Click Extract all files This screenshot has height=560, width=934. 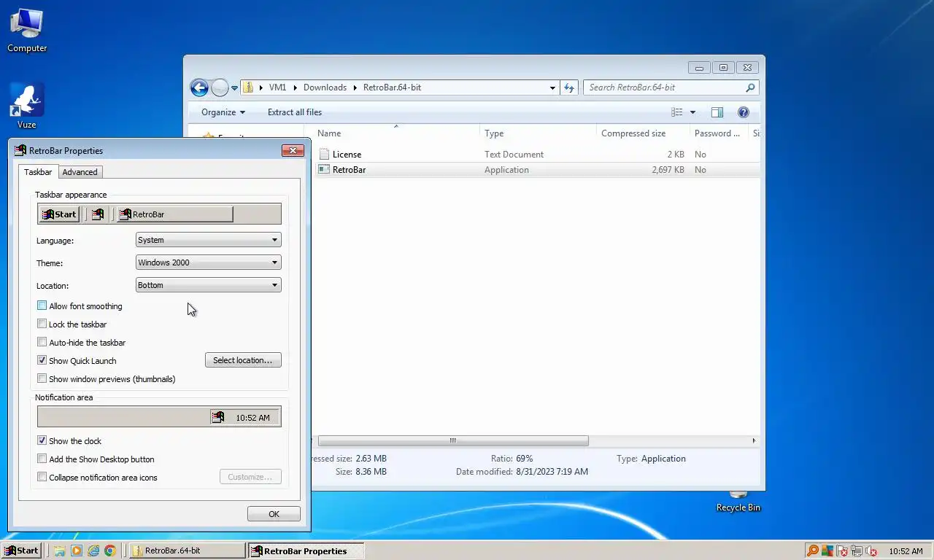295,112
